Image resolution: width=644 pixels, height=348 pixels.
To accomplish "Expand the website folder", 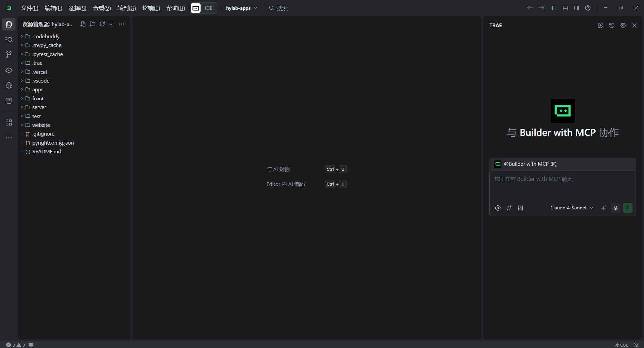I will click(x=74, y=125).
